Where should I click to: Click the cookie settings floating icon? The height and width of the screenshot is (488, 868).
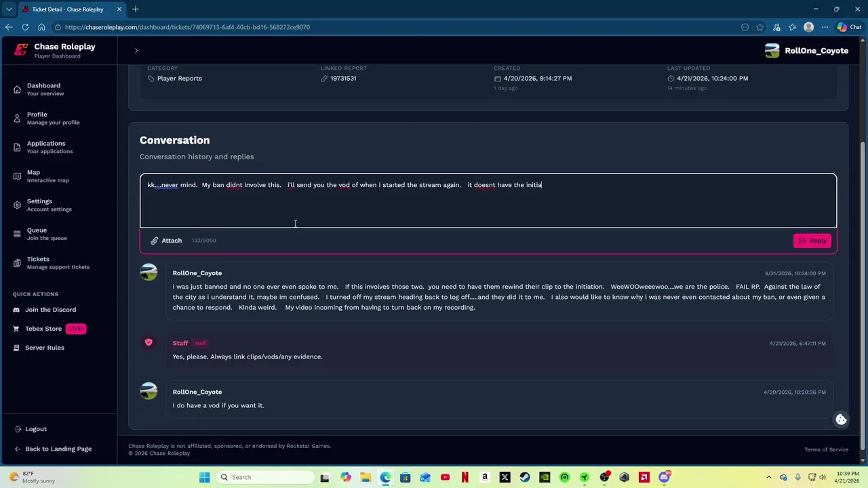841,420
